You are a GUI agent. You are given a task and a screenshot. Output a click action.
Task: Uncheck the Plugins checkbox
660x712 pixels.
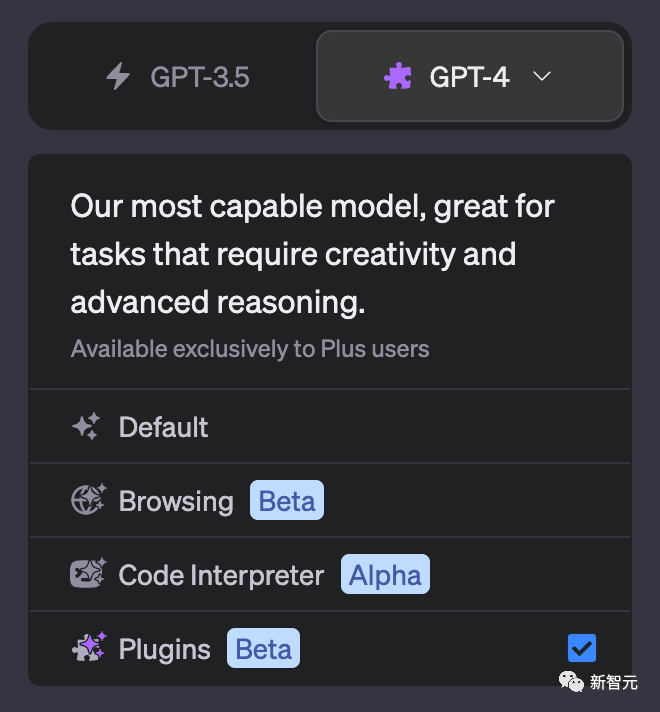pos(581,648)
